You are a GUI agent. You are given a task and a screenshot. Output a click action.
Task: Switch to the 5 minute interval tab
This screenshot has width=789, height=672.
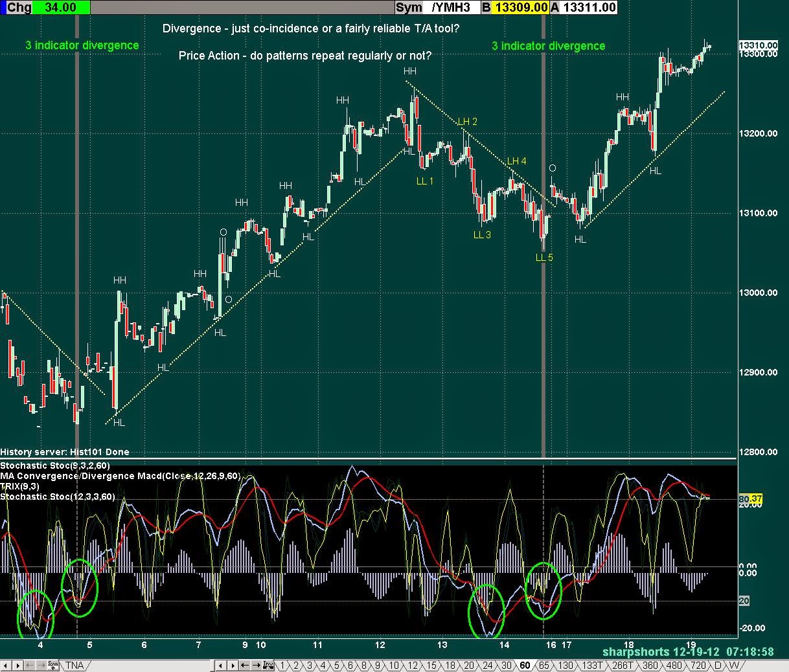[x=336, y=666]
